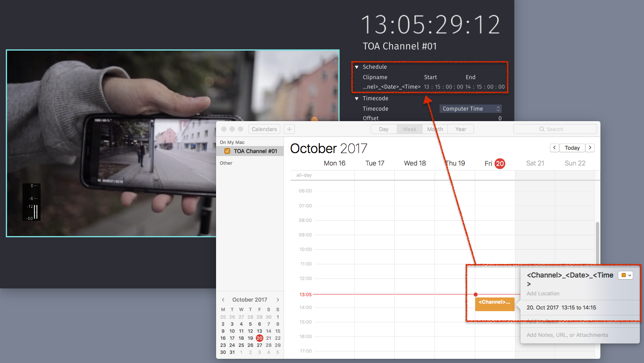Select day 31 in mini calendar
The image size is (644, 363).
[232, 352]
